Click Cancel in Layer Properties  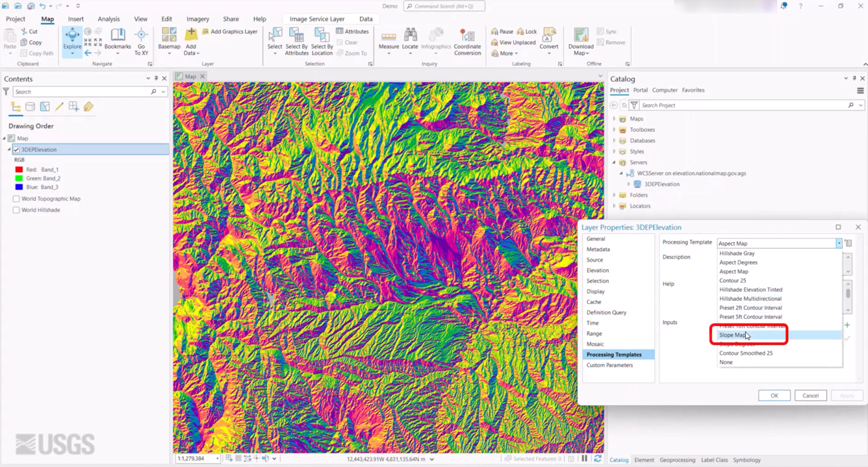810,396
